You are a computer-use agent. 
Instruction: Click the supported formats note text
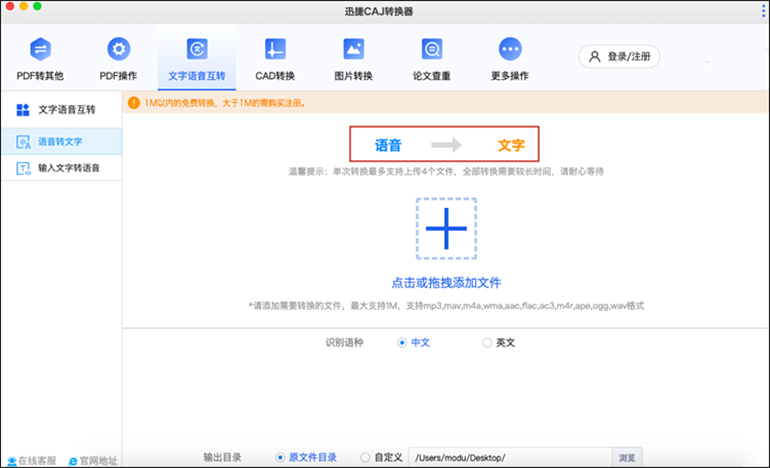(446, 305)
